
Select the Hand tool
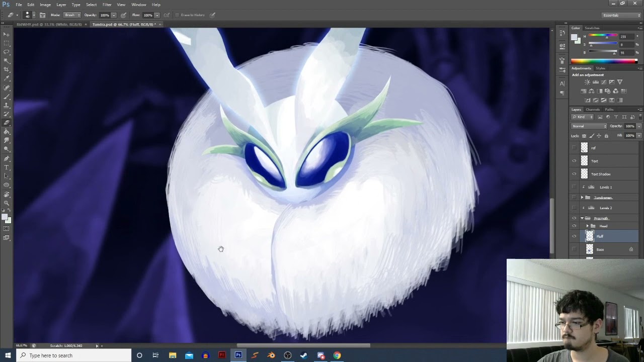tap(7, 194)
